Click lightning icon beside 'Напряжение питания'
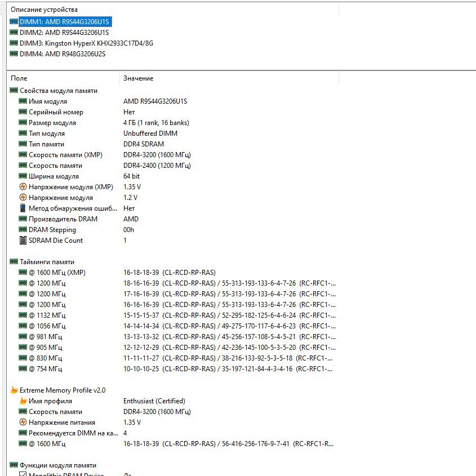 coord(23,422)
